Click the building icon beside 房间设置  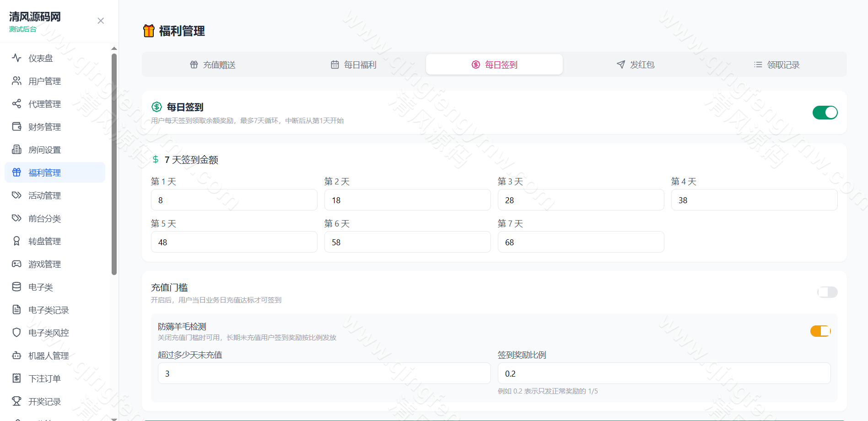point(16,150)
